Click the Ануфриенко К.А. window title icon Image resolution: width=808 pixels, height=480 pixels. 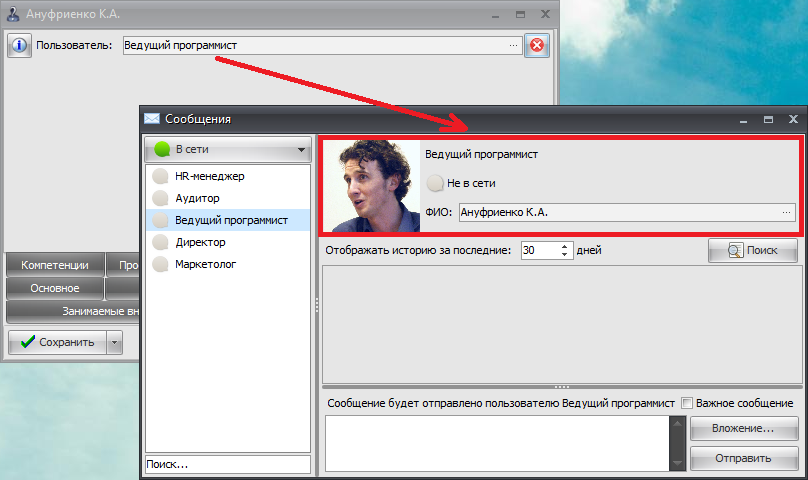click(x=13, y=14)
